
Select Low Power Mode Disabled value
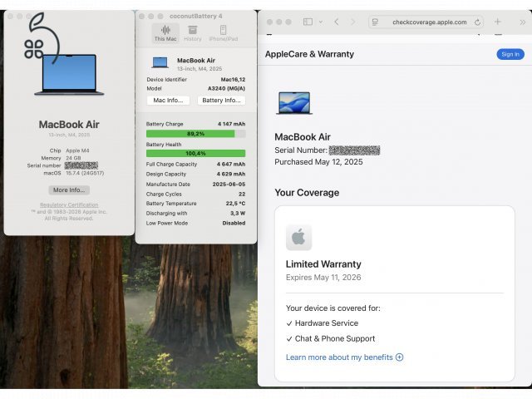[234, 224]
